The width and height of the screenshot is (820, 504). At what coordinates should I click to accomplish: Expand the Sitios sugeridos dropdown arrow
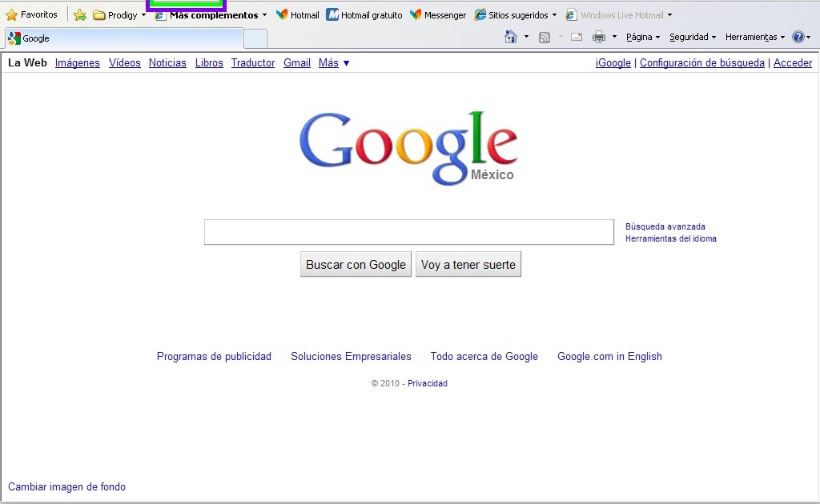click(x=554, y=15)
